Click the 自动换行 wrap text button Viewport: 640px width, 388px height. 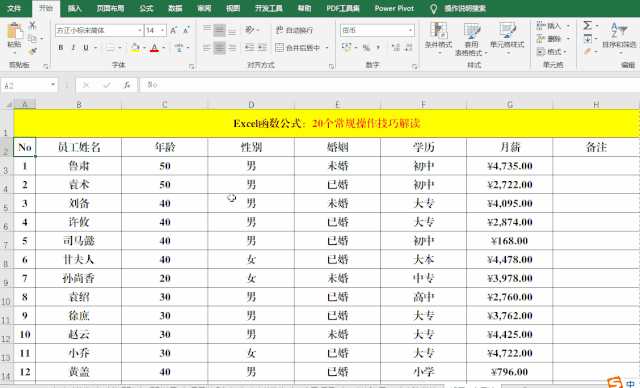click(x=295, y=30)
